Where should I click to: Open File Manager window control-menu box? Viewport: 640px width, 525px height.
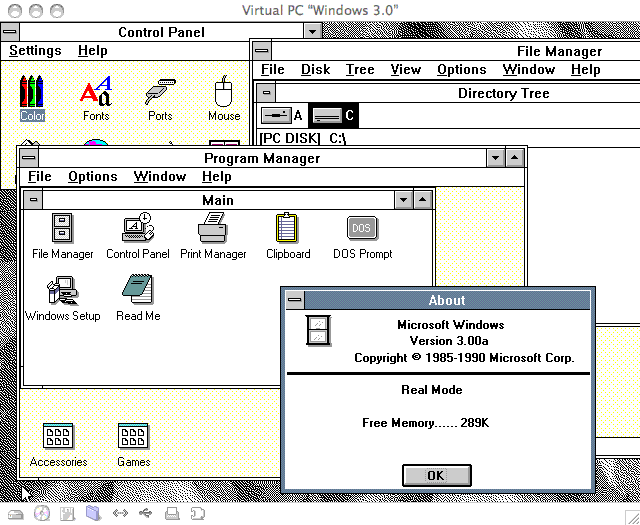coord(262,51)
